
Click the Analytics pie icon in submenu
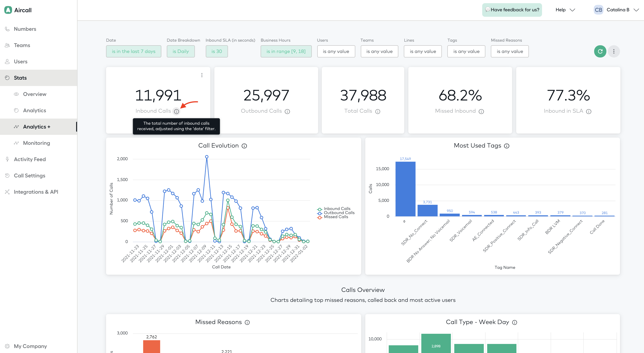(x=16, y=110)
